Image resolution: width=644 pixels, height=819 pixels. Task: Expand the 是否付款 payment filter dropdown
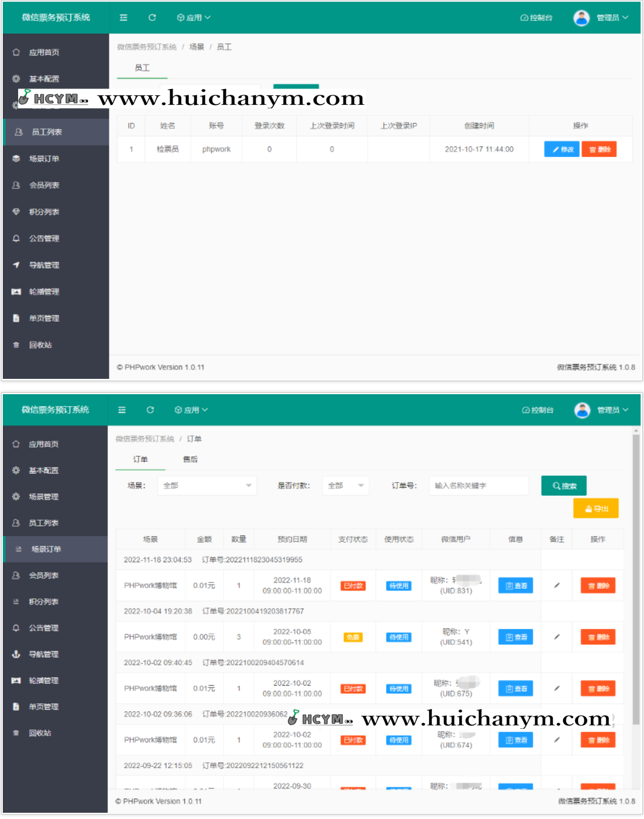click(x=345, y=486)
